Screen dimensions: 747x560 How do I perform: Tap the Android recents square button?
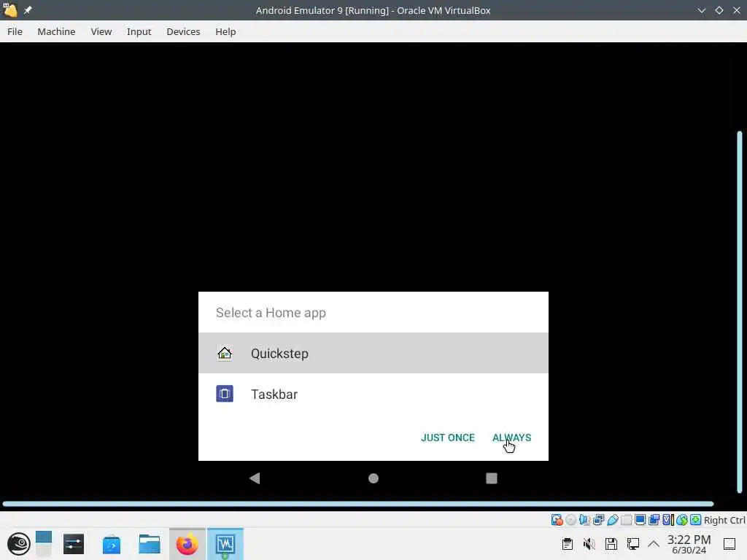492,478
